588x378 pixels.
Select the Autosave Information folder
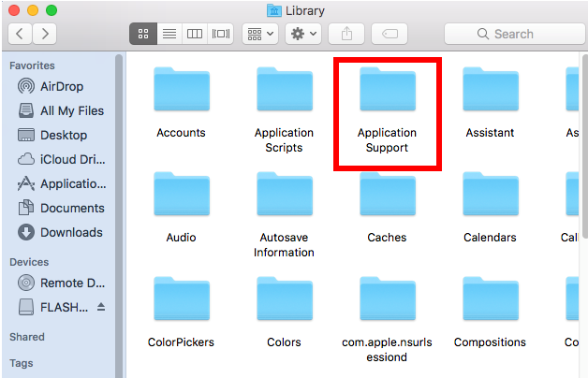click(x=285, y=215)
